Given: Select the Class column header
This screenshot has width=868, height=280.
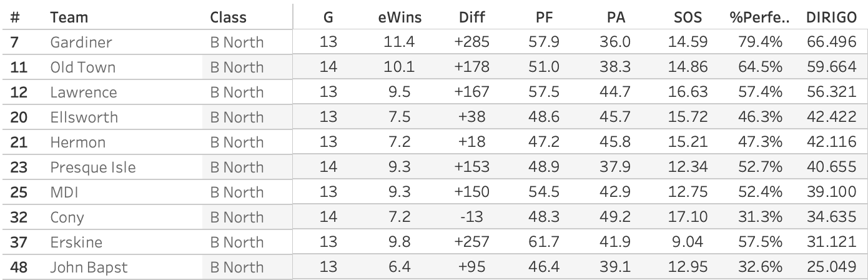Looking at the screenshot, I should click(229, 17).
